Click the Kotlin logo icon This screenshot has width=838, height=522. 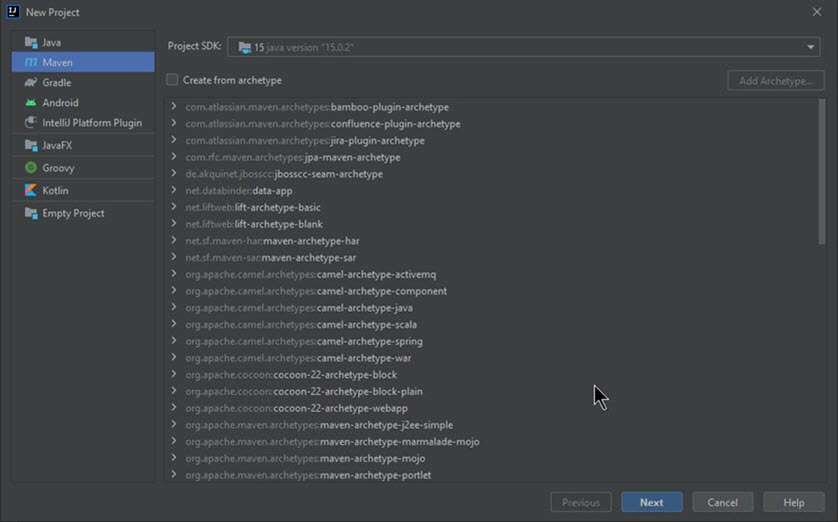(x=31, y=190)
